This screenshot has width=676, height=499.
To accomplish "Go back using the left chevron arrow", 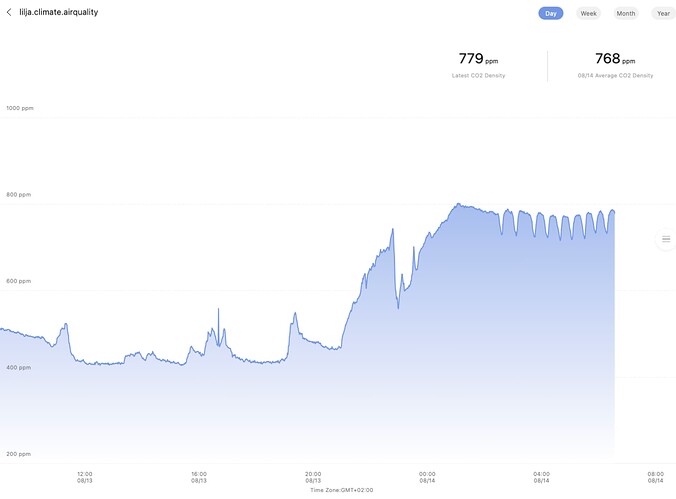I will pos(9,12).
